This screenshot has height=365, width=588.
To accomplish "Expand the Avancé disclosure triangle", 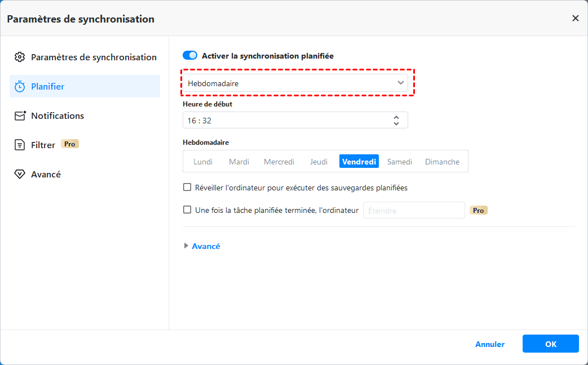I will pyautogui.click(x=187, y=246).
